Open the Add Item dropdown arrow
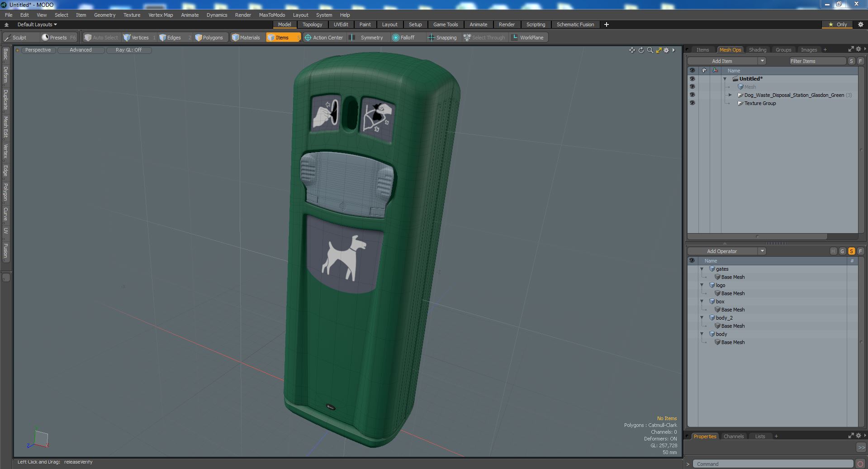 click(x=762, y=61)
